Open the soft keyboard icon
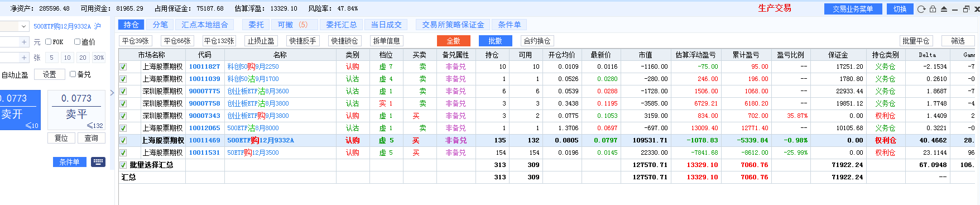The height and width of the screenshot is (205, 980). (x=98, y=162)
